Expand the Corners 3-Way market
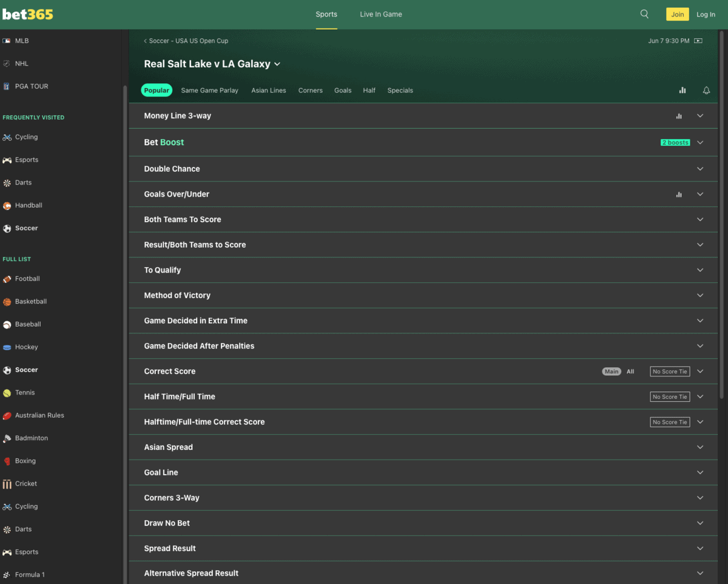Image resolution: width=728 pixels, height=584 pixels. pyautogui.click(x=700, y=498)
